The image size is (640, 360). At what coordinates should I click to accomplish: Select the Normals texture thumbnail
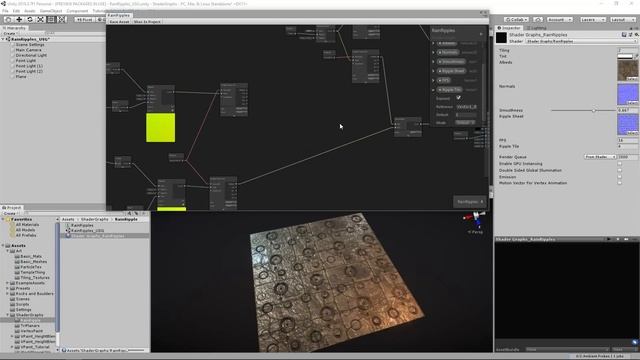click(x=628, y=94)
